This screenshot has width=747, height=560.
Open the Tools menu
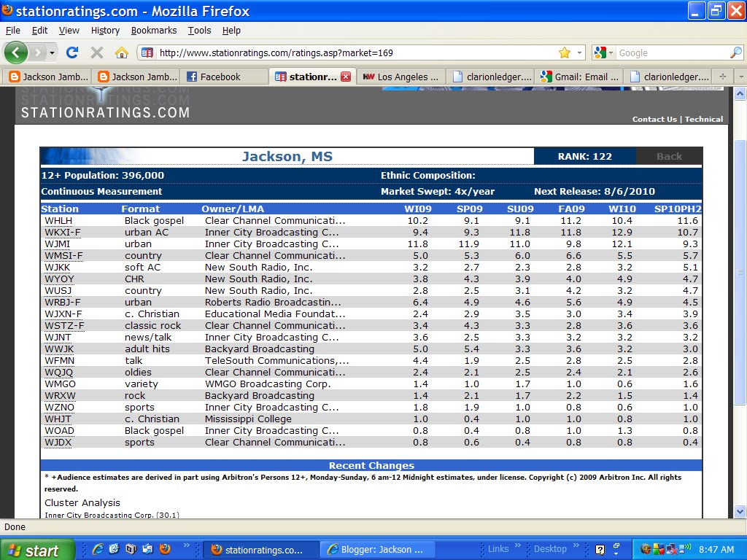(199, 31)
